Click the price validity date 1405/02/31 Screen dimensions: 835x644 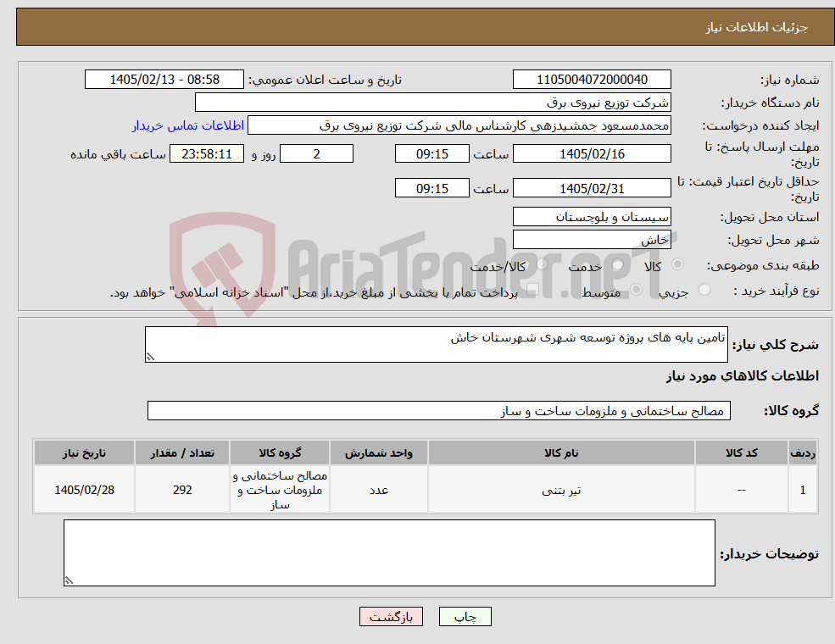point(592,188)
